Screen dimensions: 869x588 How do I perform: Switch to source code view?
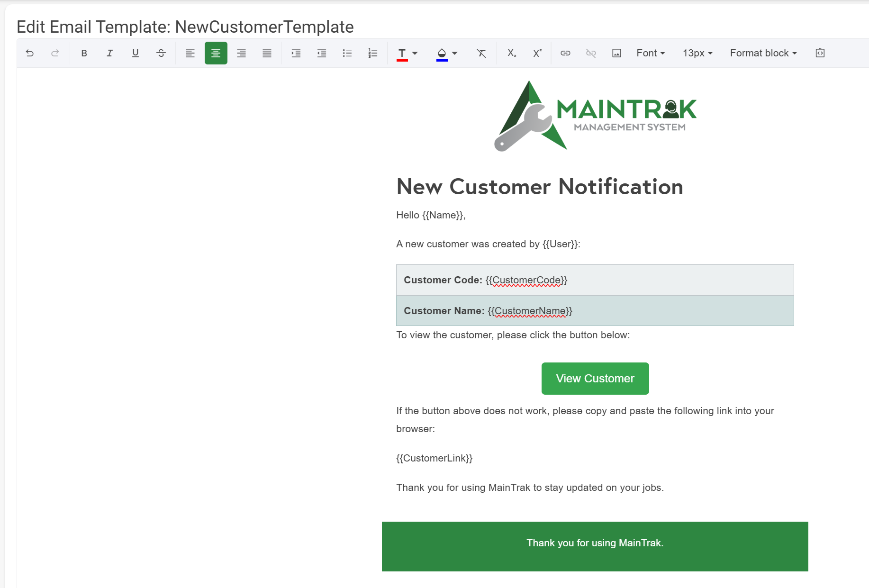[820, 53]
